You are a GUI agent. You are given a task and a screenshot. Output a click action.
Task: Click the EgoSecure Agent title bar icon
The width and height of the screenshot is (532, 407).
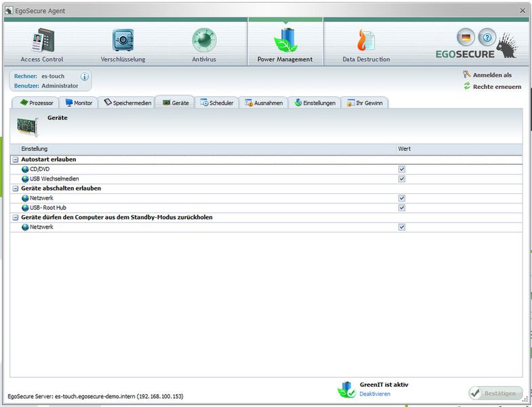coord(9,11)
